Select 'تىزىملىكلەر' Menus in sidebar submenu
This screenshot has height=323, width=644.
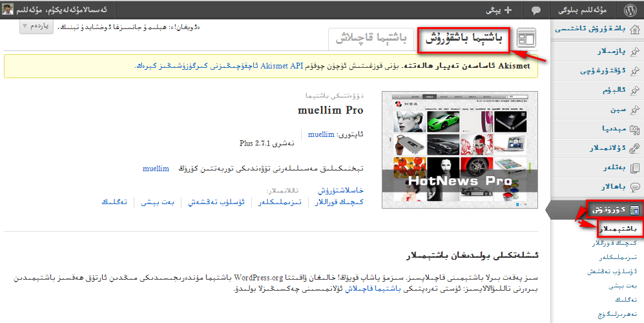point(618,257)
